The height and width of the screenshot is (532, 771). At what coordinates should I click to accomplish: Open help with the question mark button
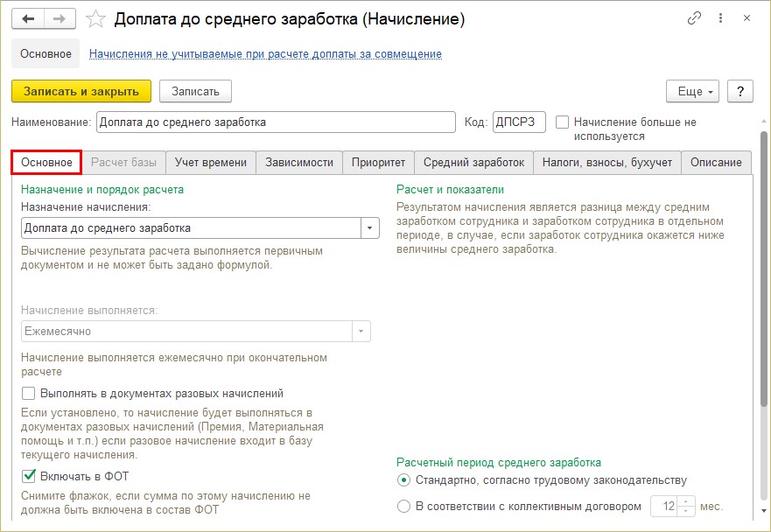point(740,92)
